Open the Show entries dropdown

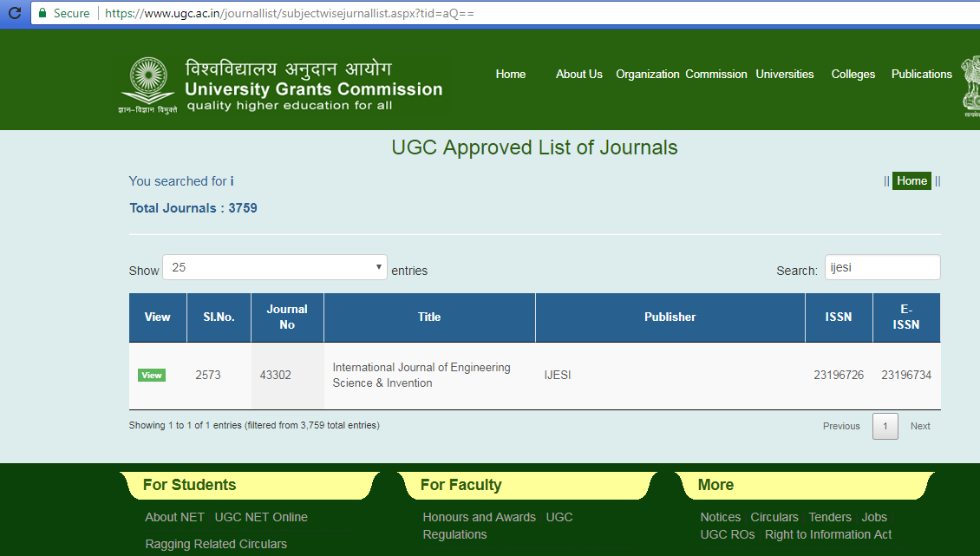tap(275, 268)
